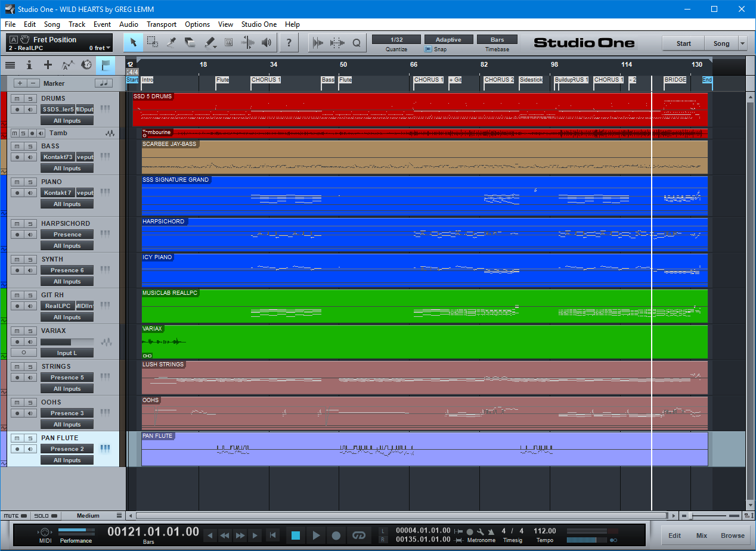Open the track list icon
This screenshot has height=551, width=756.
(x=10, y=65)
